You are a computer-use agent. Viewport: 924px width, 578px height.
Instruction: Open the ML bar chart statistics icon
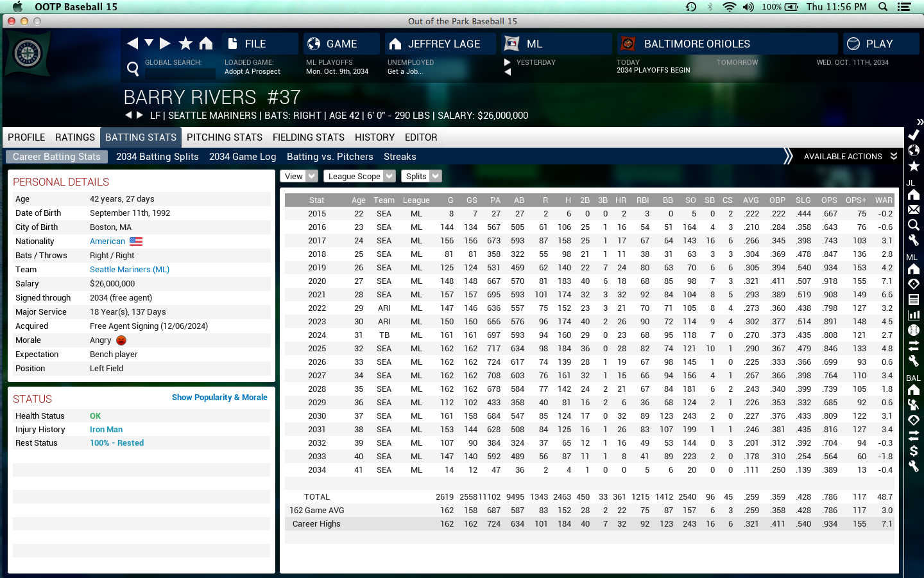point(914,315)
